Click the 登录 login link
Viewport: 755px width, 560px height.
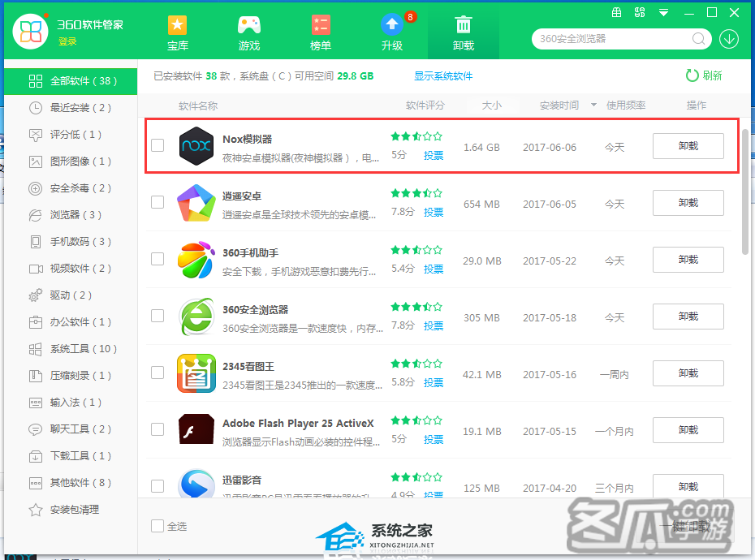[67, 42]
